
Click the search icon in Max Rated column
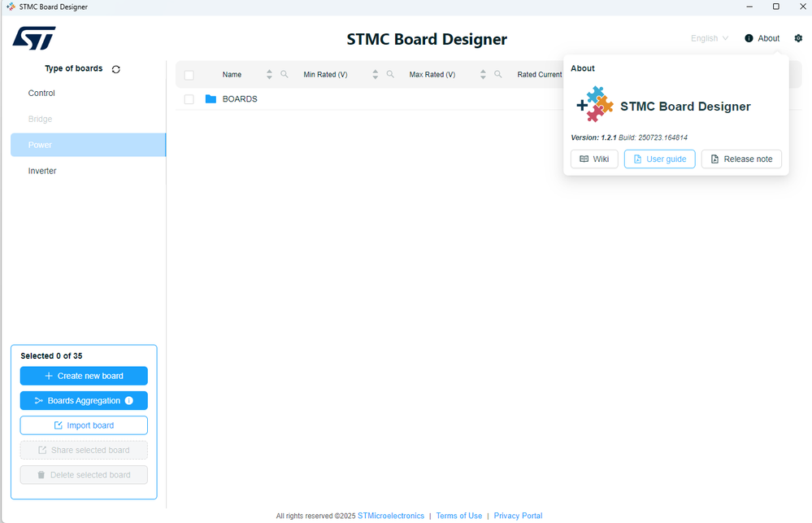pyautogui.click(x=497, y=74)
